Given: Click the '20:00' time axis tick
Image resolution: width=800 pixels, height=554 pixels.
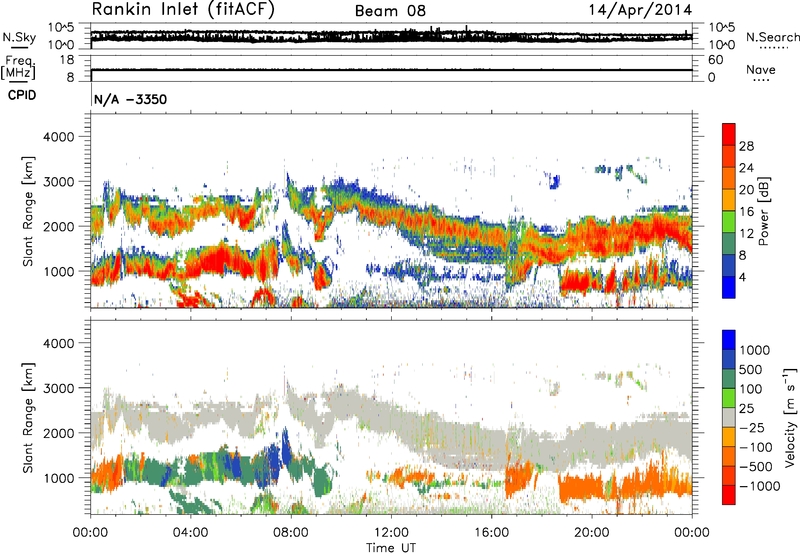Looking at the screenshot, I should [x=591, y=533].
